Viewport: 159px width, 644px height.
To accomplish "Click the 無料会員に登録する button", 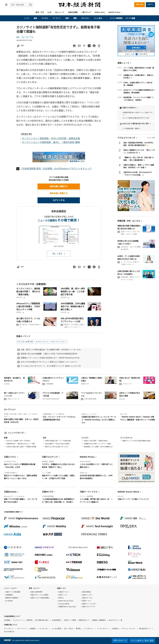I will pos(59,193).
